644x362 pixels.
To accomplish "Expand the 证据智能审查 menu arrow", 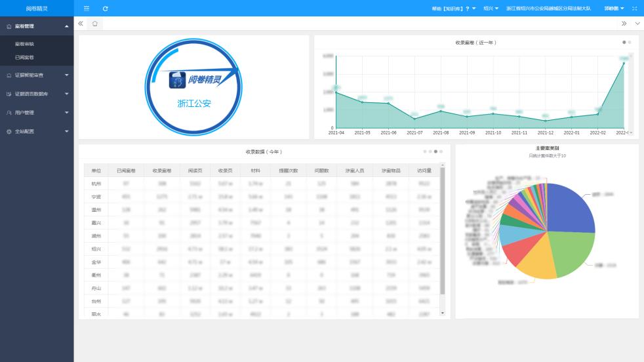I will coord(66,75).
